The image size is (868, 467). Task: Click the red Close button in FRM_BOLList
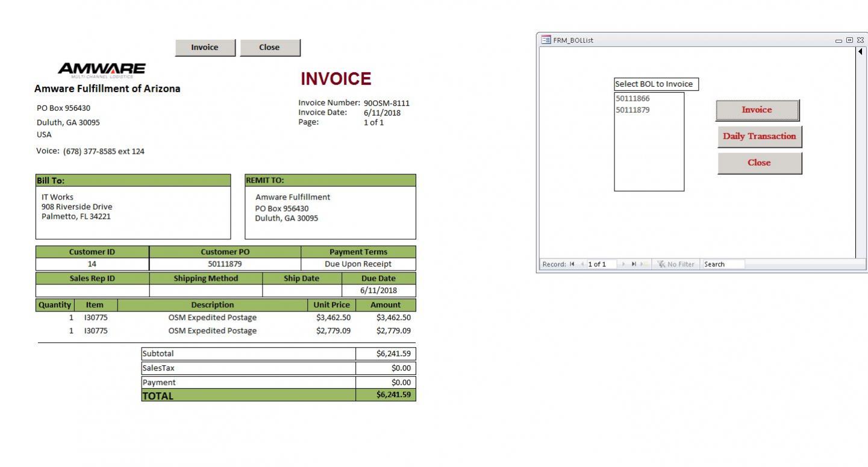tap(760, 163)
